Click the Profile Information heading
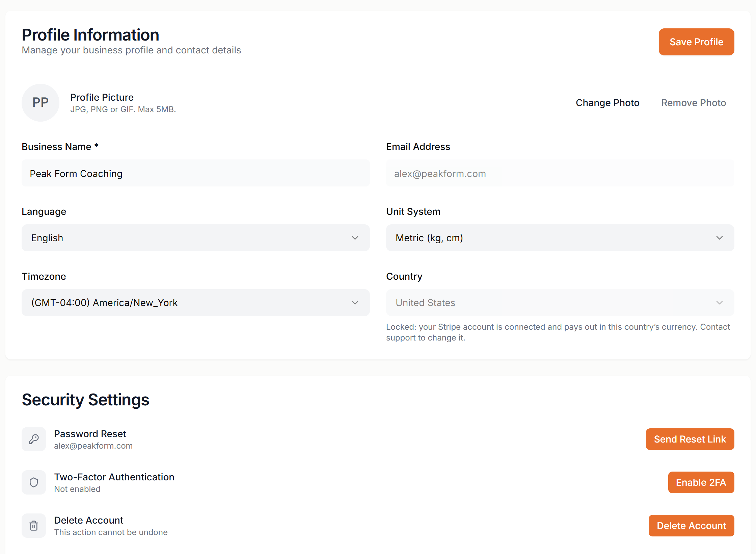This screenshot has width=756, height=554. (90, 35)
